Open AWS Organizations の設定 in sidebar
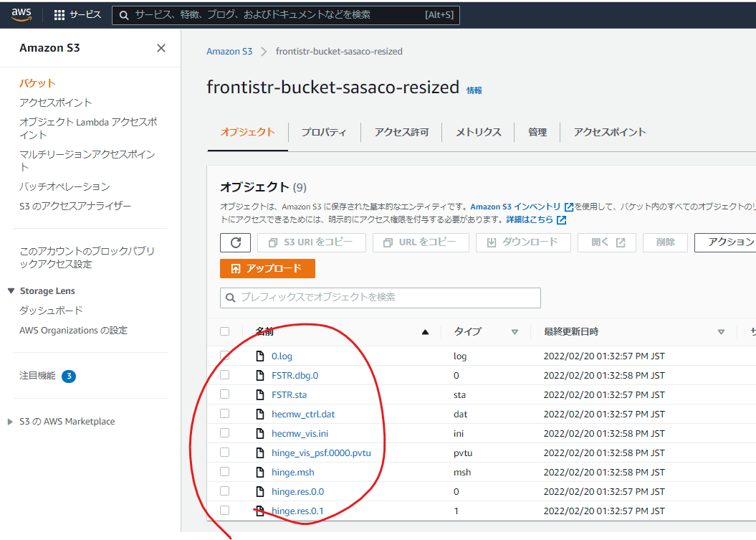This screenshot has width=756, height=540. click(73, 331)
